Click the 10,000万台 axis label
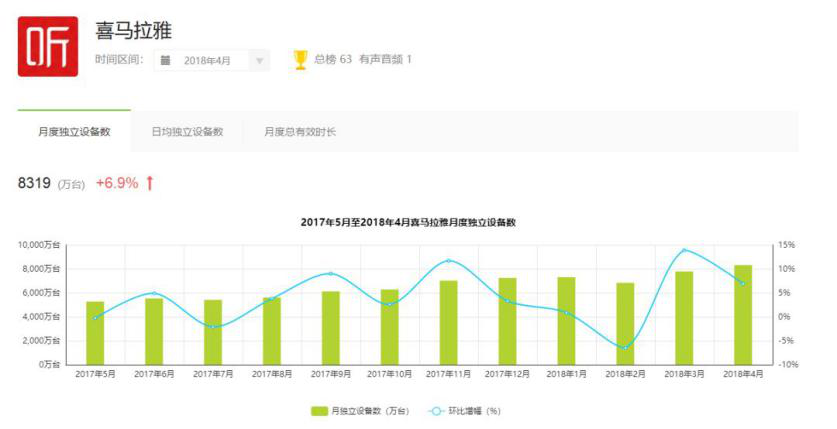The width and height of the screenshot is (837, 429). pyautogui.click(x=39, y=245)
